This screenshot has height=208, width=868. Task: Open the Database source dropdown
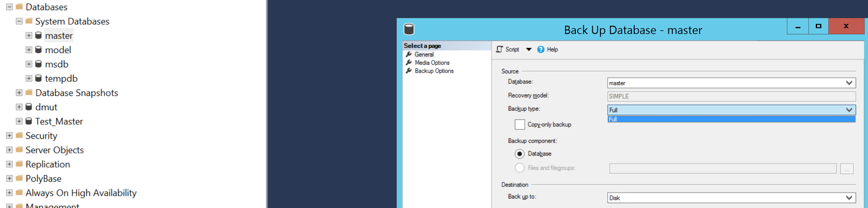click(x=849, y=83)
